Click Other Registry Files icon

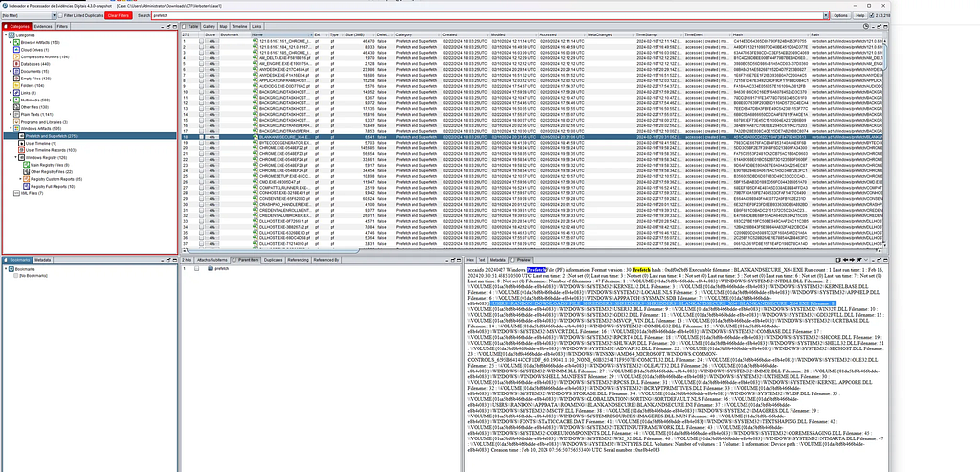(26, 172)
